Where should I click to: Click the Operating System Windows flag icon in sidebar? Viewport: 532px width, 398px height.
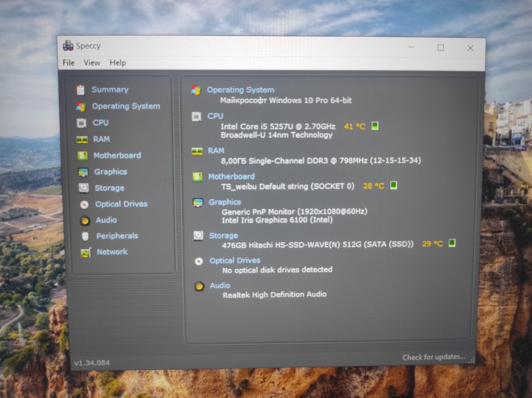tap(81, 106)
